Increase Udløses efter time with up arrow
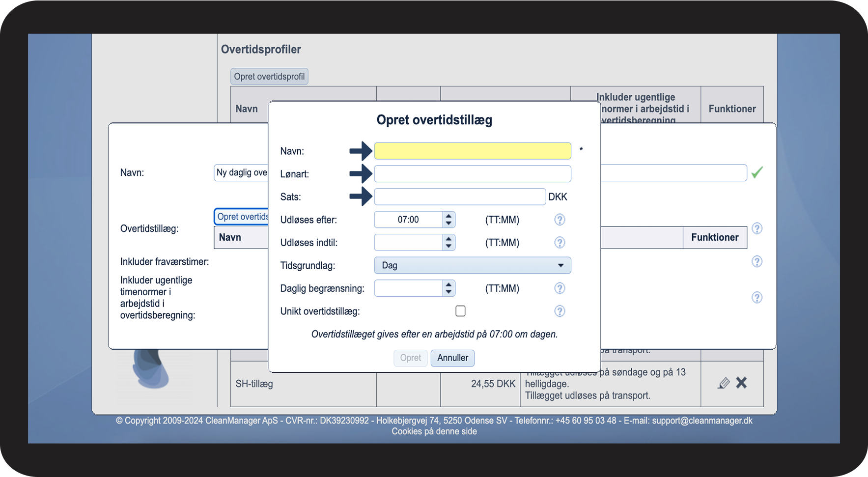 [x=448, y=216]
